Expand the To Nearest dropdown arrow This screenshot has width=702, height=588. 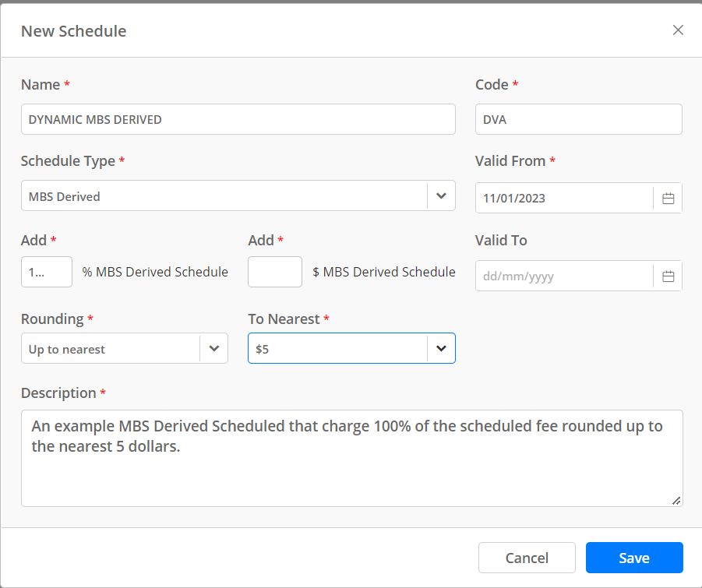pos(441,348)
